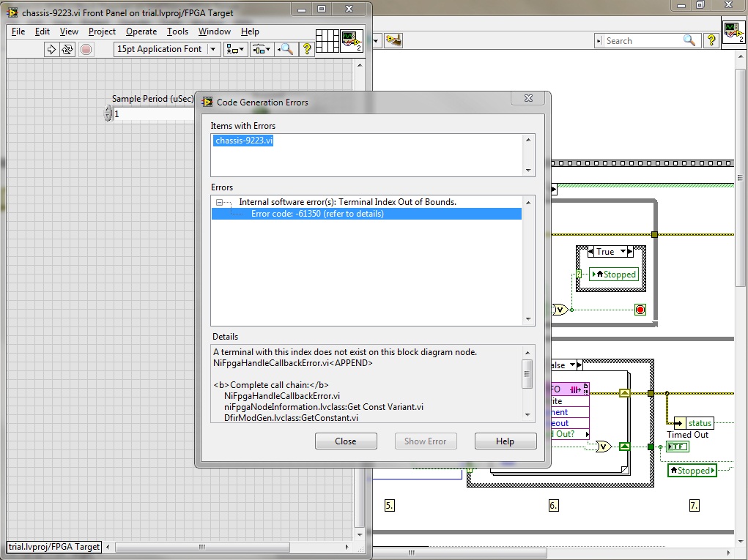Open the Window menu
Viewport: 748px width, 560px height.
pos(214,31)
